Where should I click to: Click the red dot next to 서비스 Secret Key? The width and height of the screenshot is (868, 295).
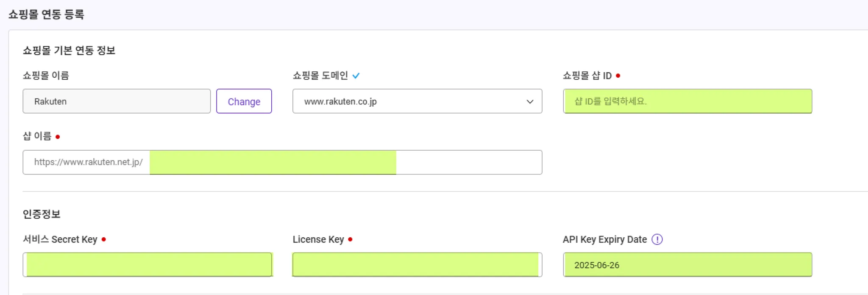(104, 239)
